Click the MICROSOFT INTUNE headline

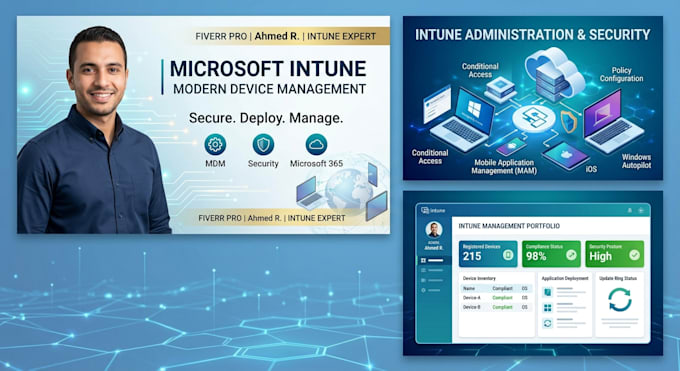point(268,69)
